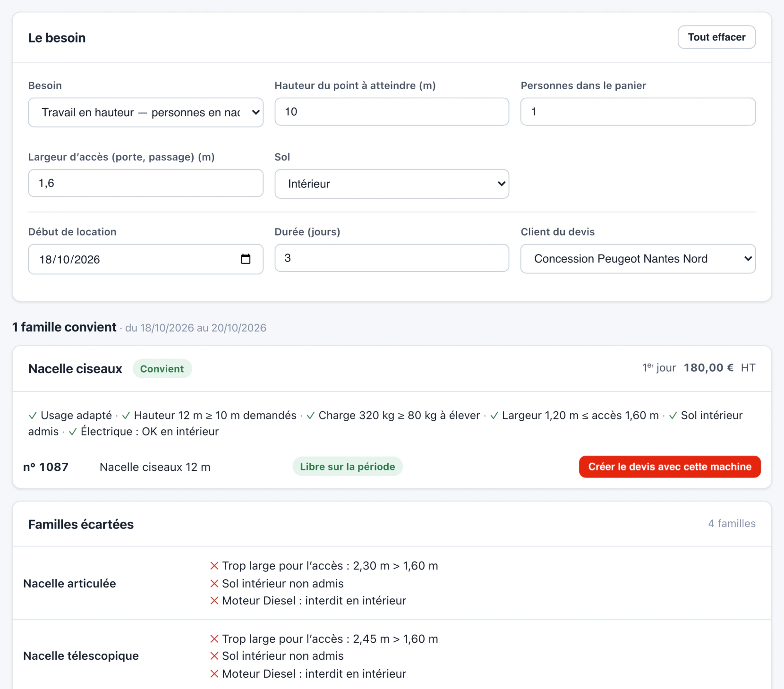This screenshot has width=784, height=689.
Task: Click the Nacelle télescopique row name
Action: 81,656
